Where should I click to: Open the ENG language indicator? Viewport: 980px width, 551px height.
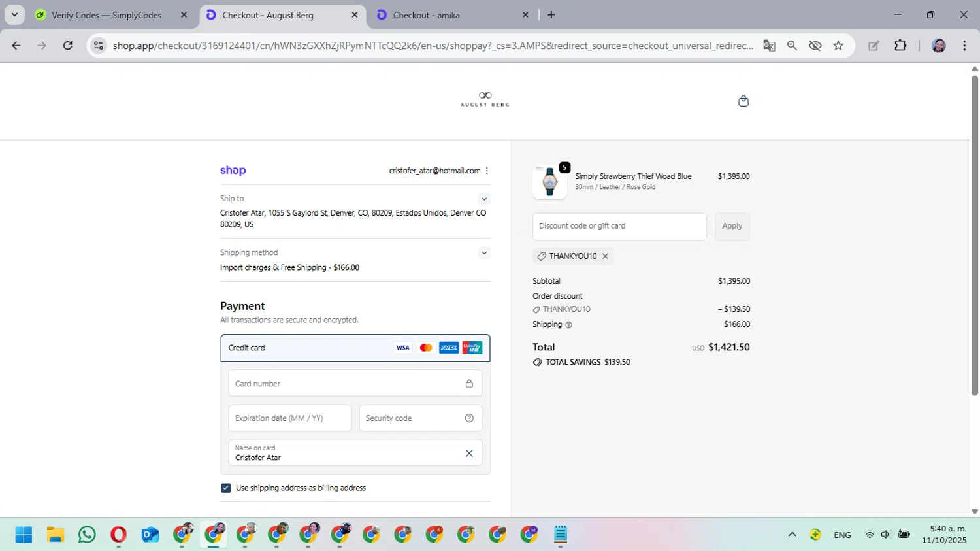(x=842, y=535)
